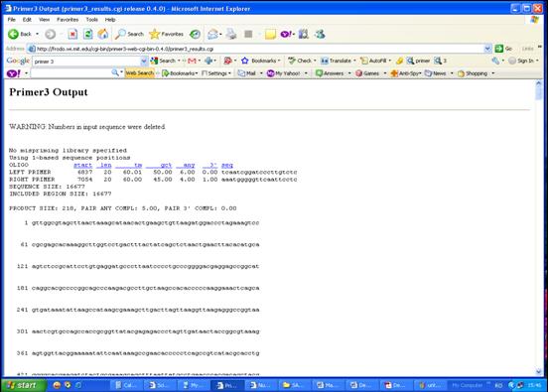The width and height of the screenshot is (548, 392).
Task: Click the Yahoo toolbar Y! logo
Action: coord(14,73)
